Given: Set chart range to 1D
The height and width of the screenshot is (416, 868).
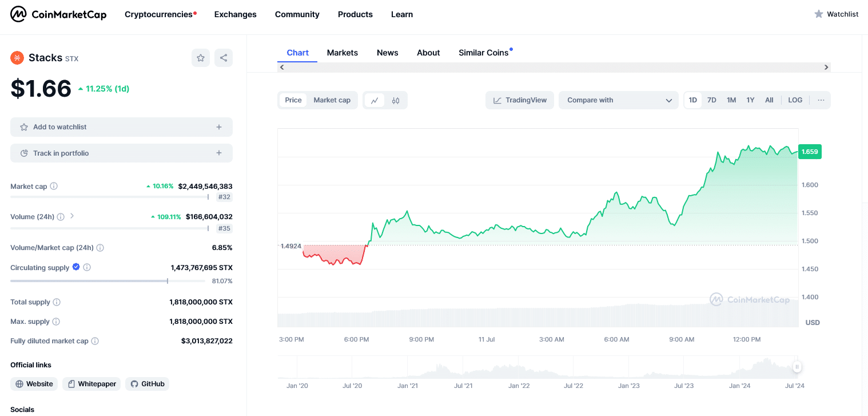Looking at the screenshot, I should click(693, 100).
